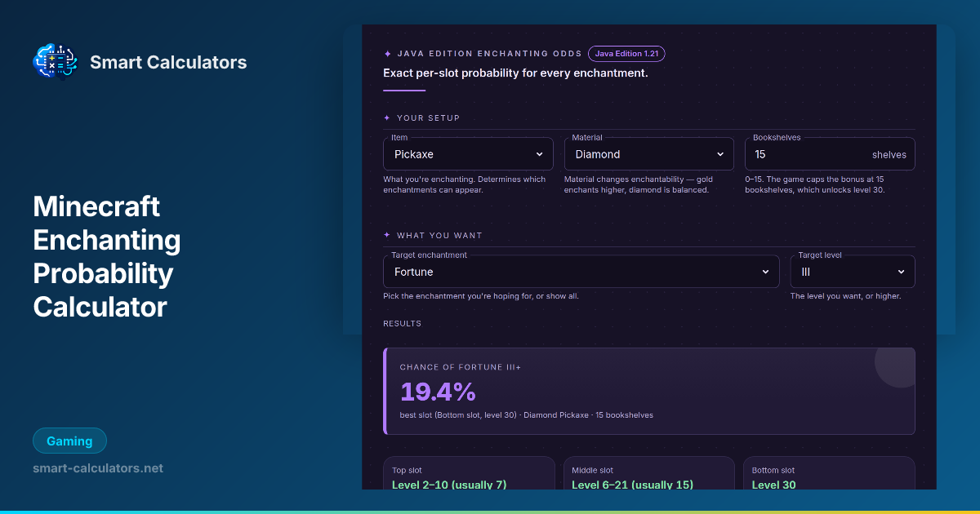
Task: Click the Bookshelves input field with 15
Action: 830,154
